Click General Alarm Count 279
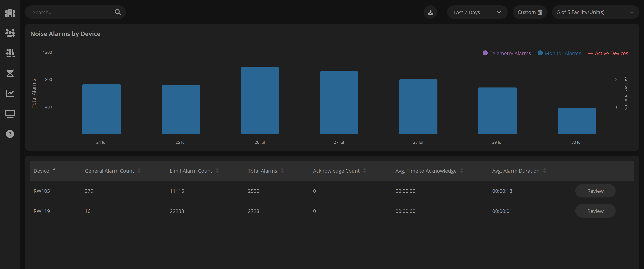Screen dimensions: 644x269 89,191
